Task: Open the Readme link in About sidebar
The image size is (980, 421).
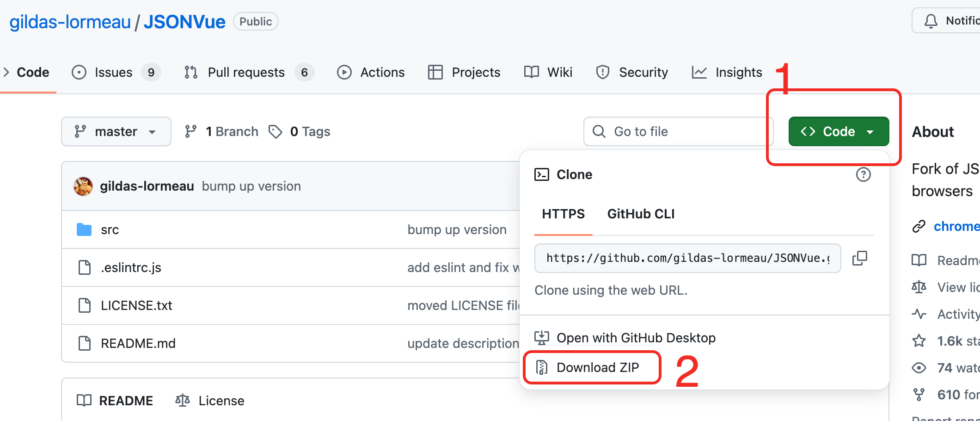Action: pos(946,260)
